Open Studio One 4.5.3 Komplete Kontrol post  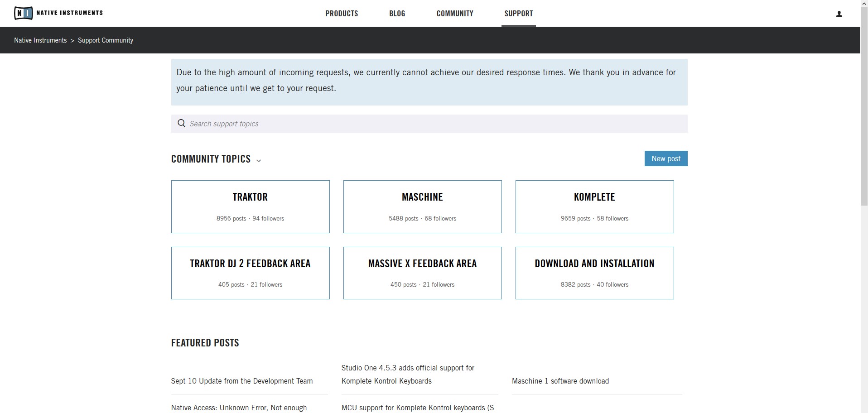pos(408,375)
